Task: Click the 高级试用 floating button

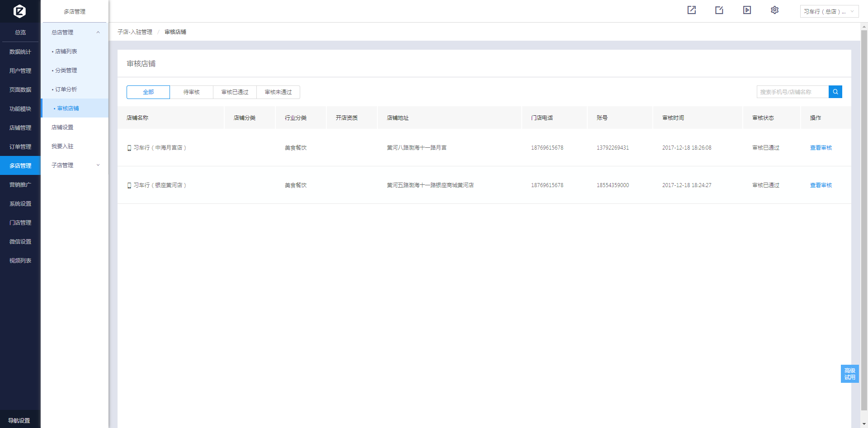Action: [x=849, y=374]
